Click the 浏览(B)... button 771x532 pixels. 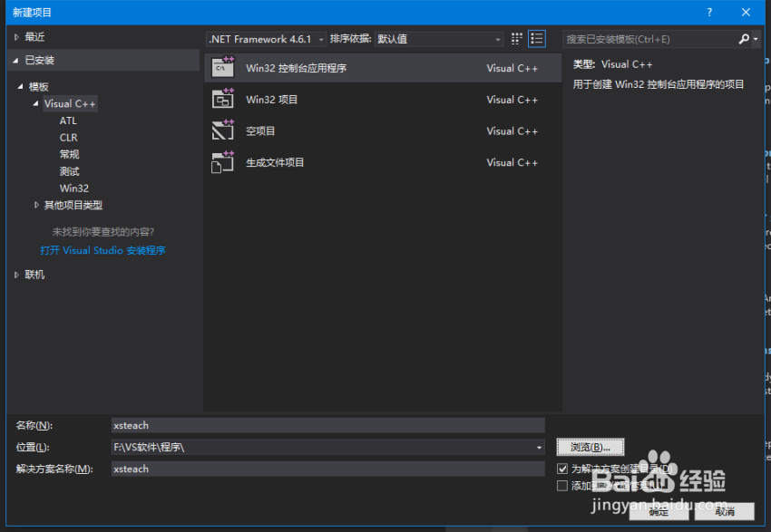coord(590,447)
